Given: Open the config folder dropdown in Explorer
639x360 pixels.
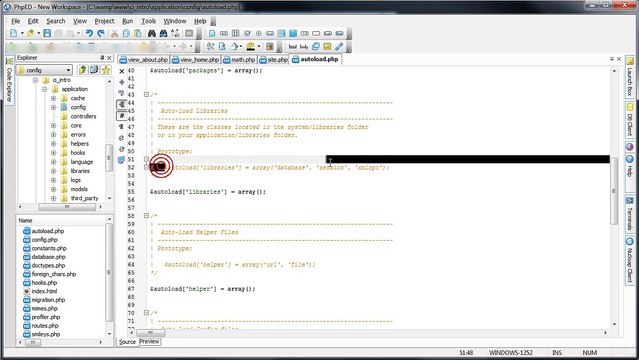Looking at the screenshot, I should point(68,70).
